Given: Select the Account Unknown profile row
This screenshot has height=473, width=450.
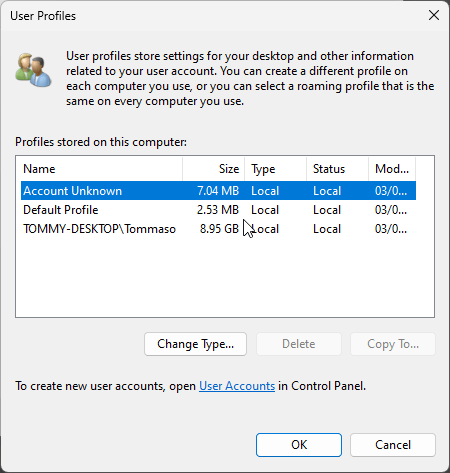Looking at the screenshot, I should click(x=218, y=191).
